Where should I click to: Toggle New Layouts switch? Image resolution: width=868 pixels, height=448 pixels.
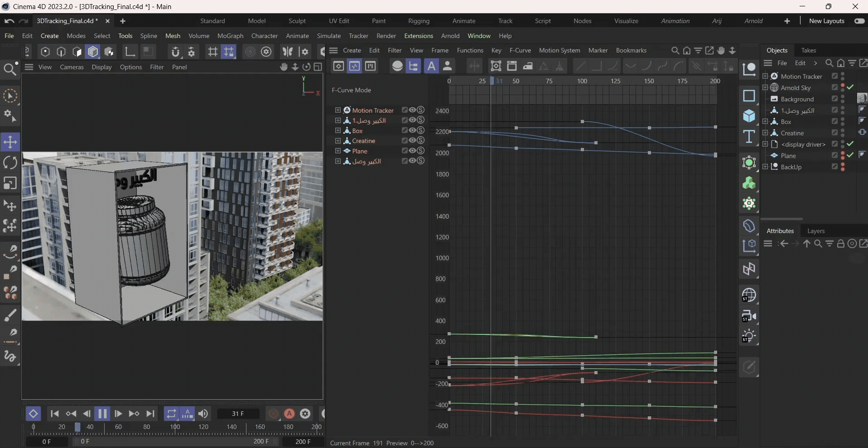click(859, 21)
